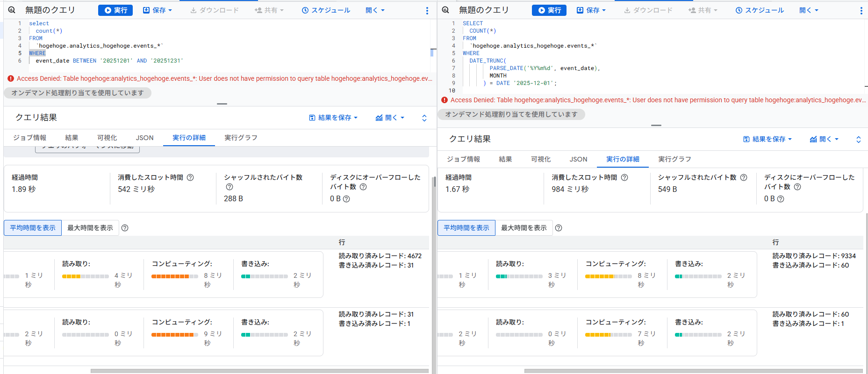Switch to ジョブ情報 tab in left panel
This screenshot has width=868, height=374.
click(x=30, y=138)
